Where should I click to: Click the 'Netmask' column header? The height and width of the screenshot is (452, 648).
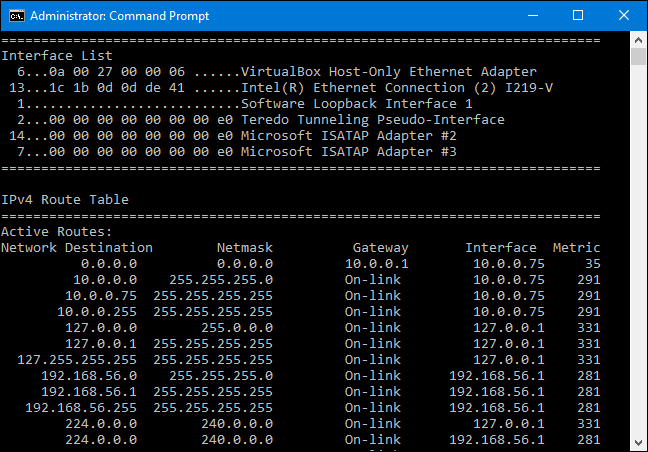click(x=245, y=247)
